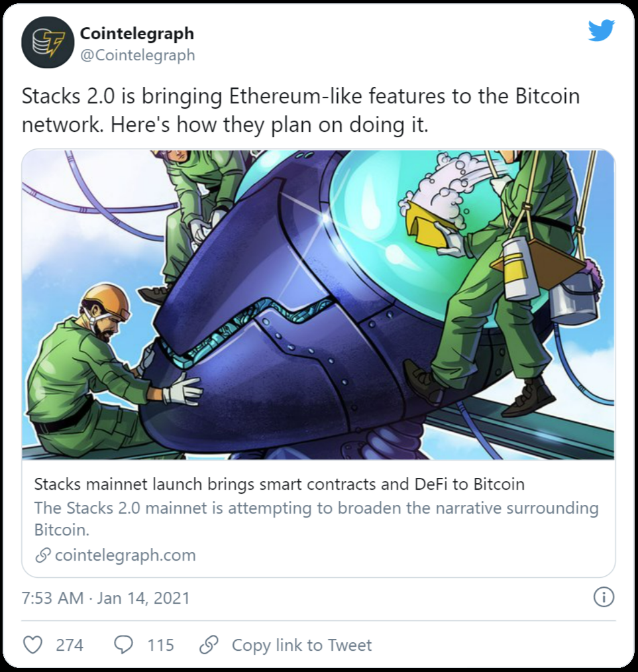Visit the @Cointelegraph handle link
Image resolution: width=638 pixels, height=672 pixels.
coord(138,55)
